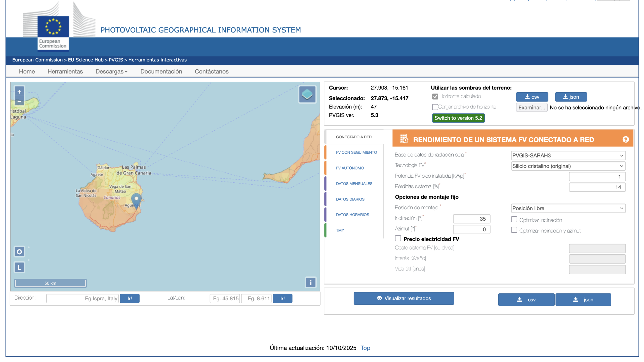Image resolution: width=644 pixels, height=362 pixels.
Task: Open the map layer switcher icon
Action: point(307,95)
